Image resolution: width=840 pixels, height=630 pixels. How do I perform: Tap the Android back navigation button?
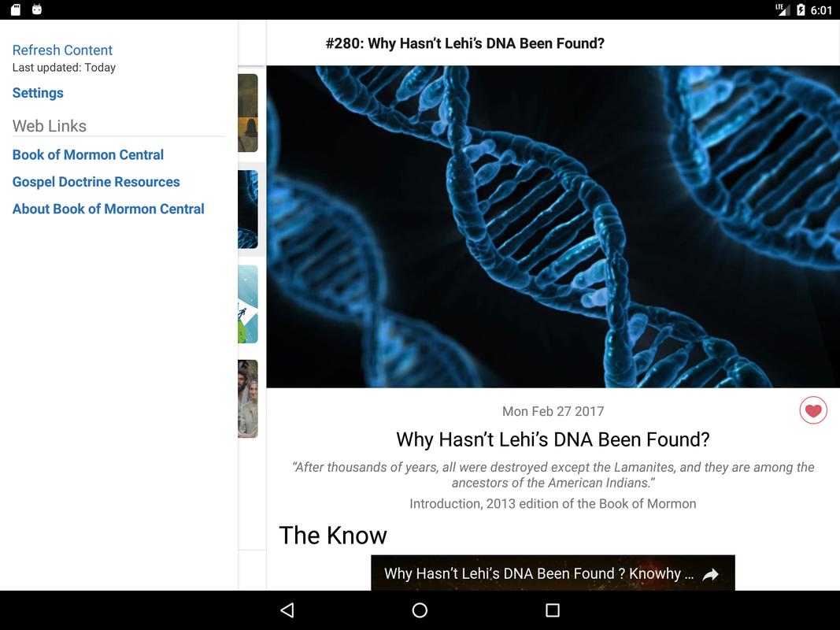[x=287, y=610]
